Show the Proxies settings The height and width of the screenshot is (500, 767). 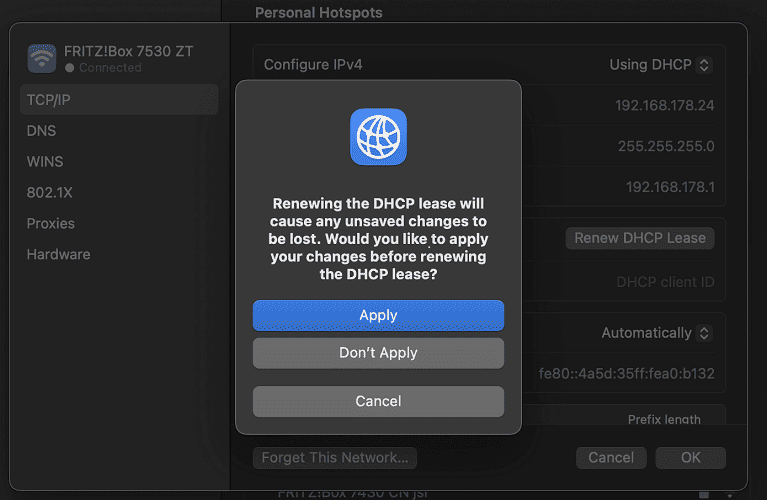tap(51, 224)
